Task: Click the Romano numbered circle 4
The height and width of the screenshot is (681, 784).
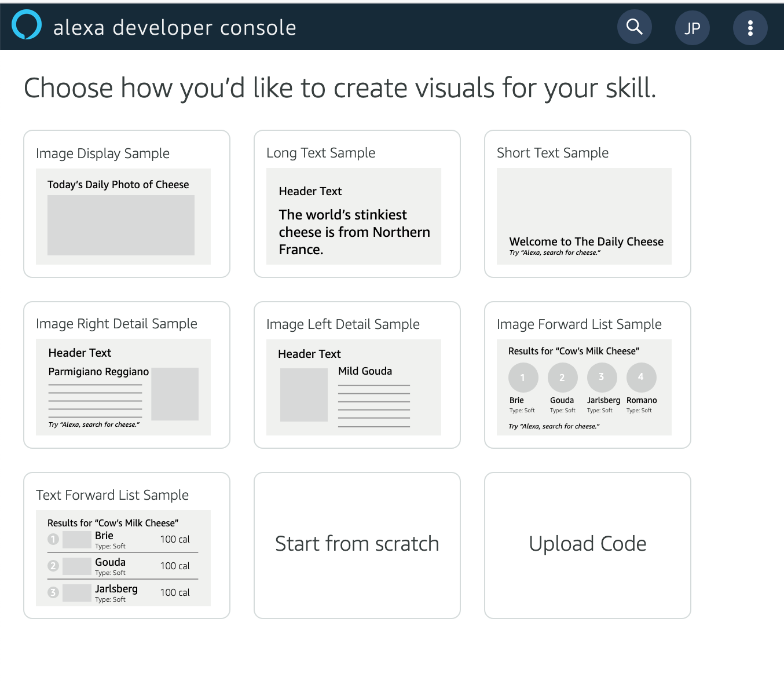Action: pyautogui.click(x=641, y=377)
